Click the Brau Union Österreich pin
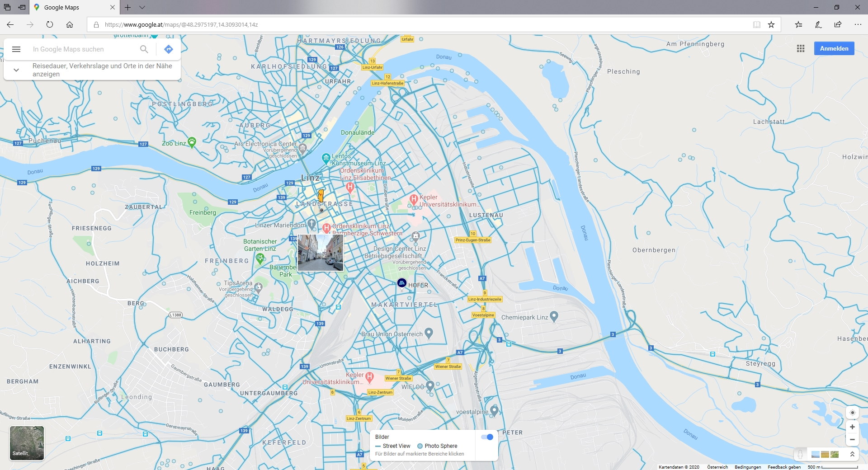This screenshot has width=868, height=470. coord(429,333)
